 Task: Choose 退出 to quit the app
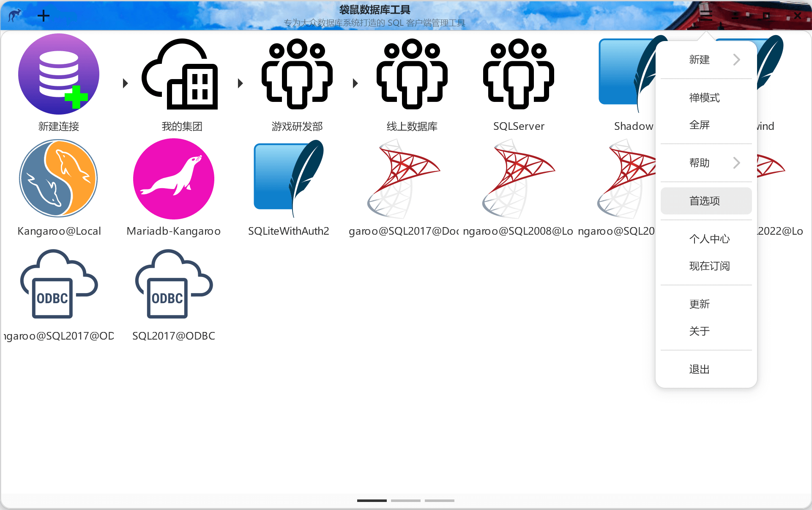pyautogui.click(x=706, y=369)
